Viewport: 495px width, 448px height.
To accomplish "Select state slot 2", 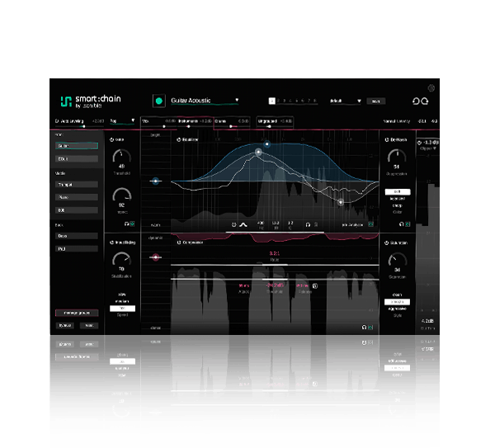I will click(x=278, y=101).
